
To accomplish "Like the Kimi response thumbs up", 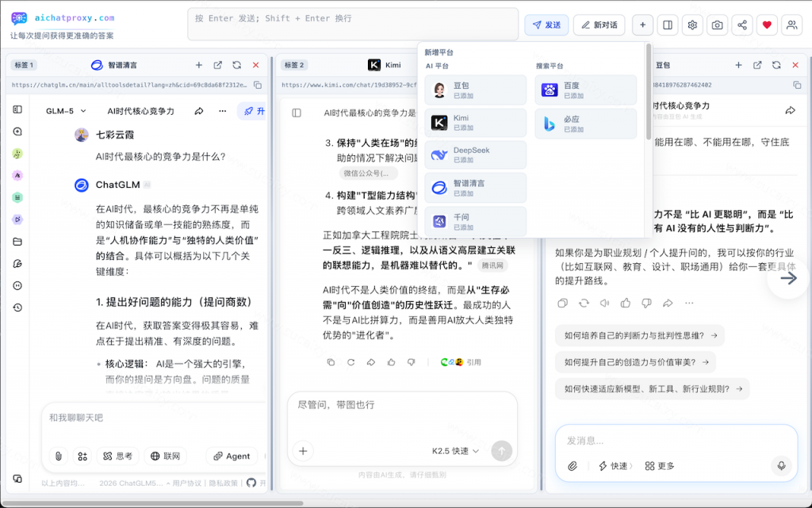I will tap(392, 362).
